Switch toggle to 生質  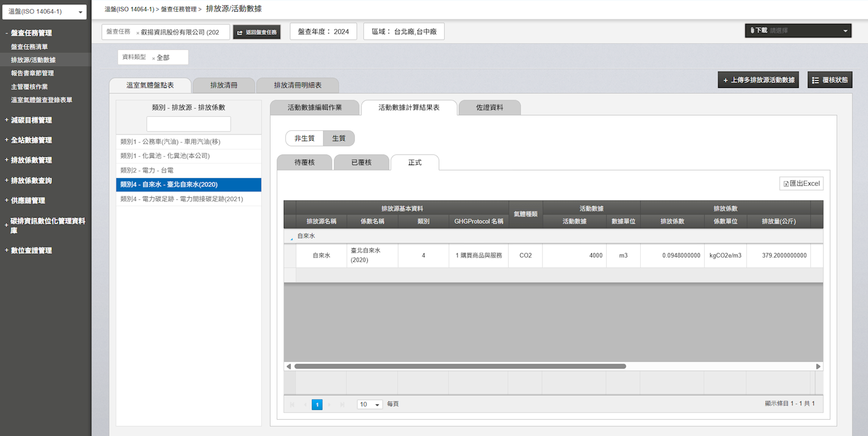pyautogui.click(x=339, y=138)
